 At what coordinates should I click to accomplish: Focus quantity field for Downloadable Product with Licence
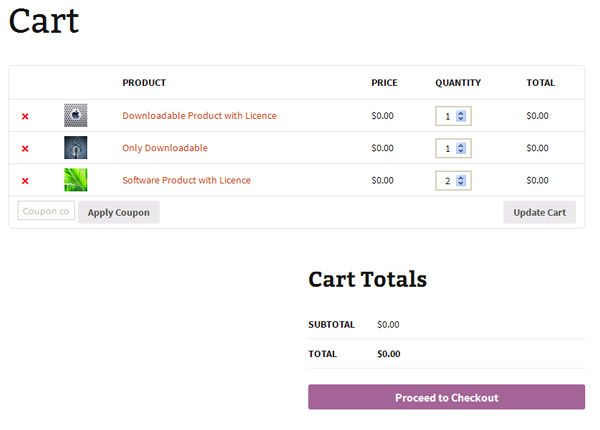pos(446,116)
